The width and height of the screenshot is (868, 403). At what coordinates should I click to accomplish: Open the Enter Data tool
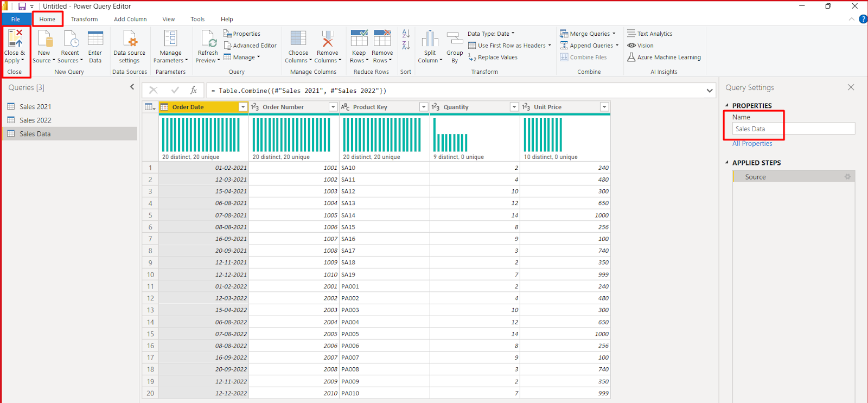tap(95, 40)
